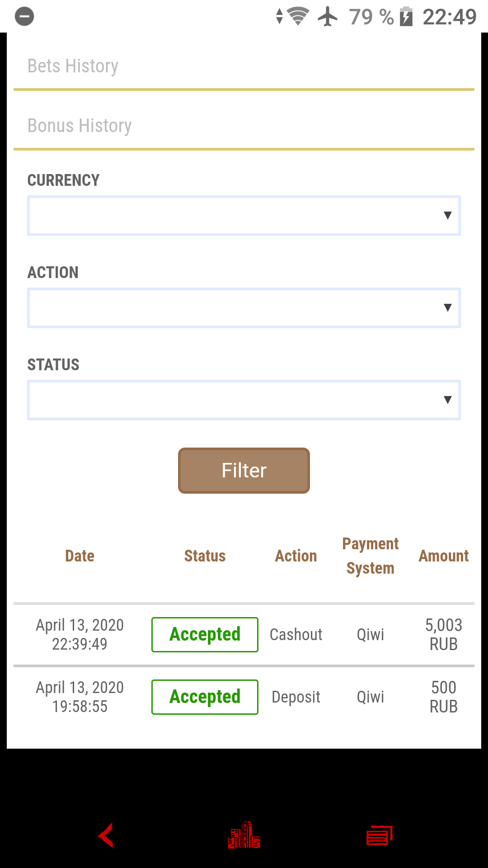
Task: Open the Action dropdown
Action: click(244, 308)
